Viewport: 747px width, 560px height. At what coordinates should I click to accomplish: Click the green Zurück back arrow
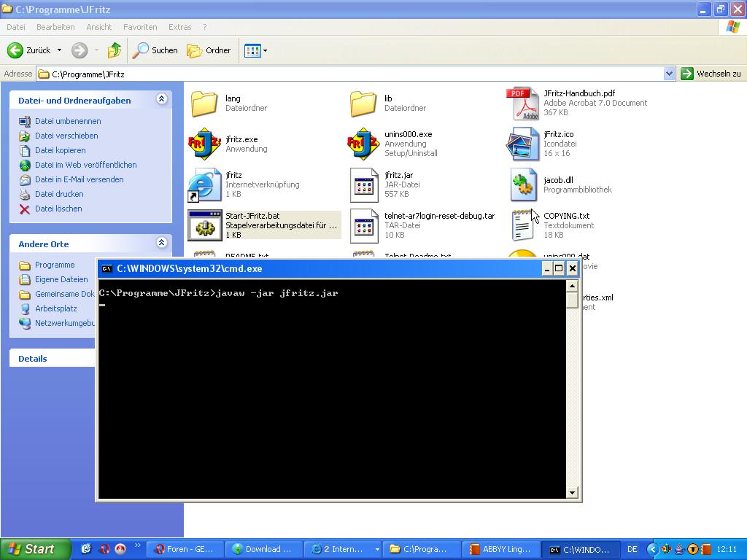(15, 50)
